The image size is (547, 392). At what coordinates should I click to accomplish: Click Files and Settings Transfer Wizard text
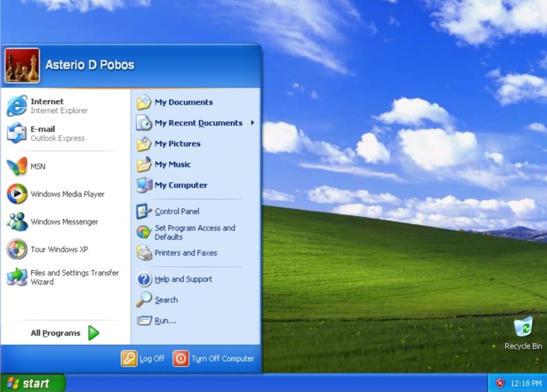75,277
